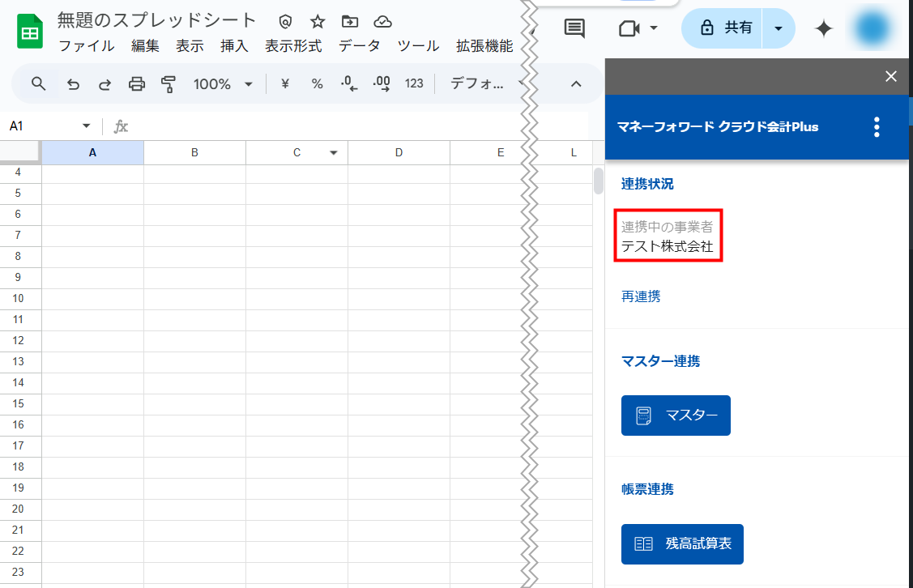The width and height of the screenshot is (913, 588).
Task: Format as yen currency
Action: click(284, 84)
